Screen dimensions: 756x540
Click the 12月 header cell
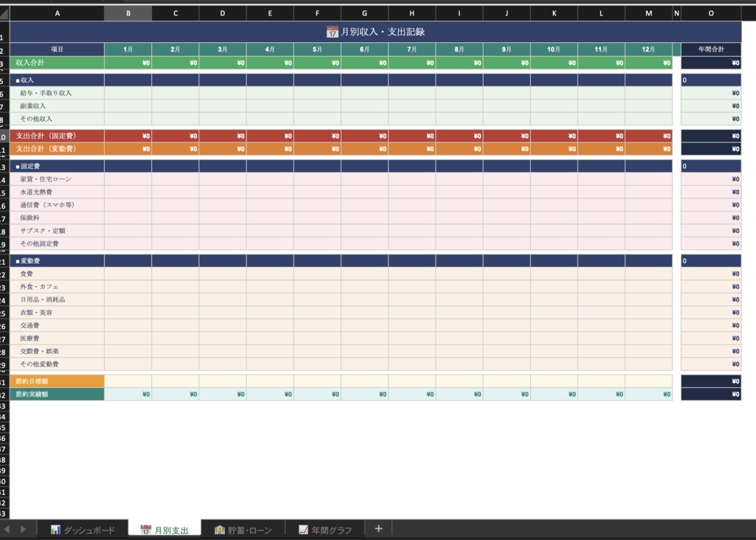tap(648, 49)
